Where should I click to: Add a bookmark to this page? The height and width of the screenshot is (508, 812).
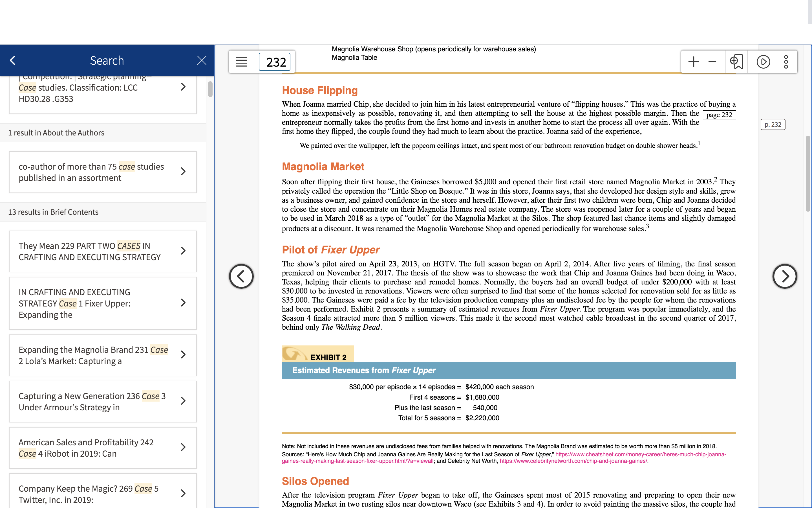click(x=736, y=62)
